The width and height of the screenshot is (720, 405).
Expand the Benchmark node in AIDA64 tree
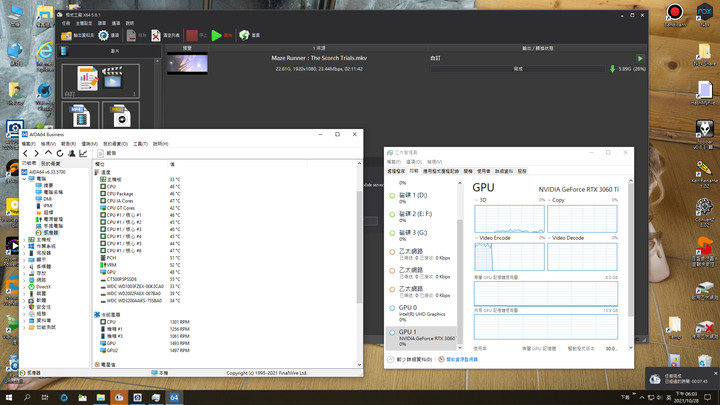point(25,327)
